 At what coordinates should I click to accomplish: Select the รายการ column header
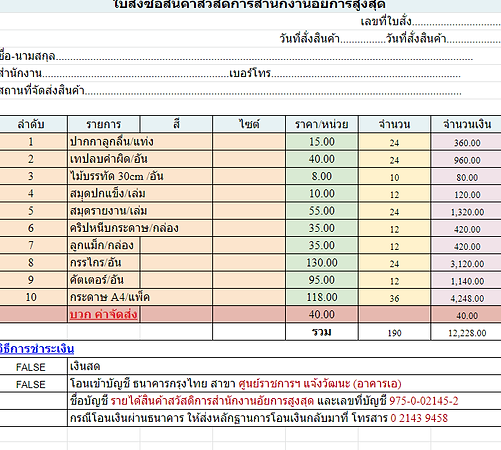103,124
